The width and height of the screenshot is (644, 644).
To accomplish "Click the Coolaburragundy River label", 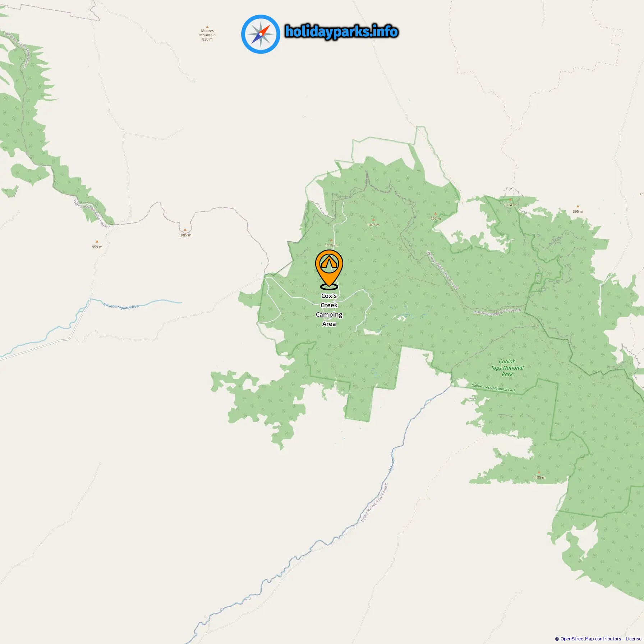I will tap(121, 306).
